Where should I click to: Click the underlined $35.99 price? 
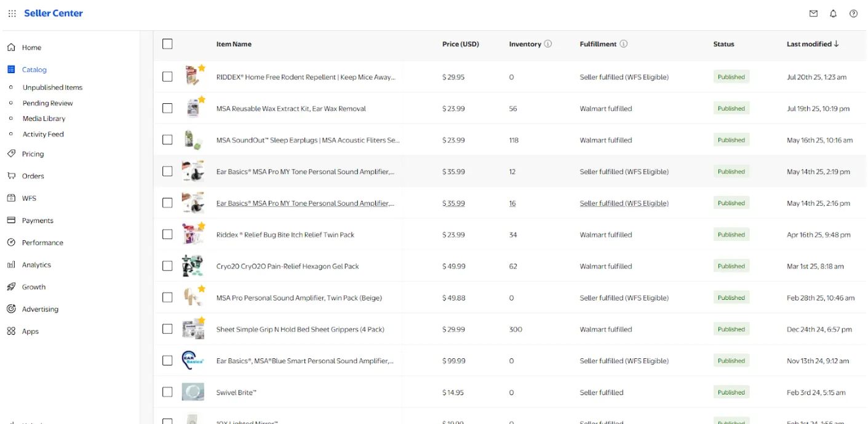tap(453, 203)
